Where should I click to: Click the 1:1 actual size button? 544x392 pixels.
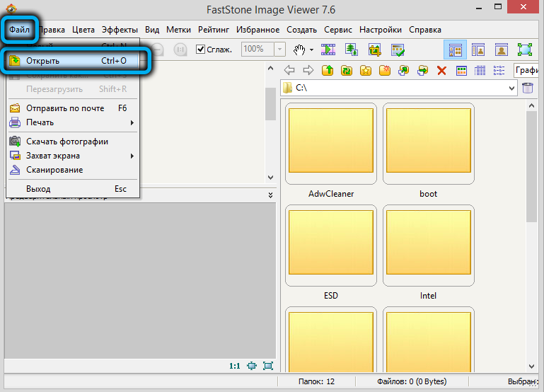click(235, 366)
